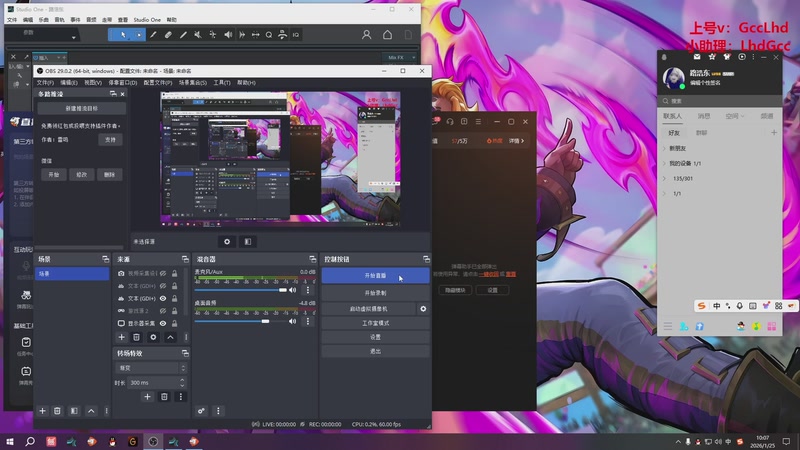This screenshot has height=450, width=800.
Task: Open the OBS 文件(F) menu
Action: pyautogui.click(x=45, y=83)
